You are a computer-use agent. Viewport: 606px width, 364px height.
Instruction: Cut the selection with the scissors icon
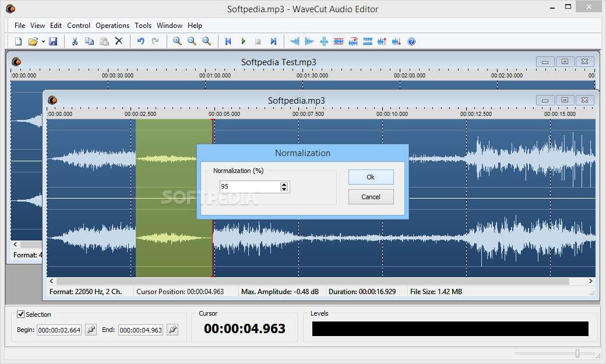75,41
